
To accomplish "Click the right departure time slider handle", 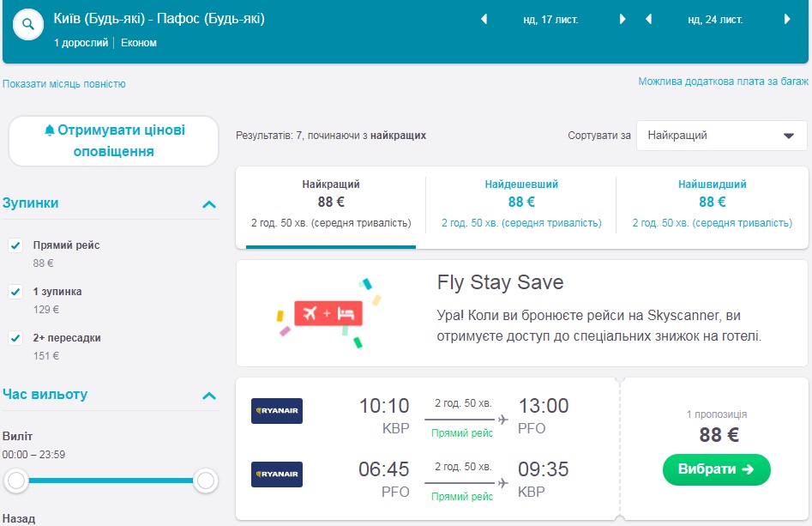I will coord(205,481).
